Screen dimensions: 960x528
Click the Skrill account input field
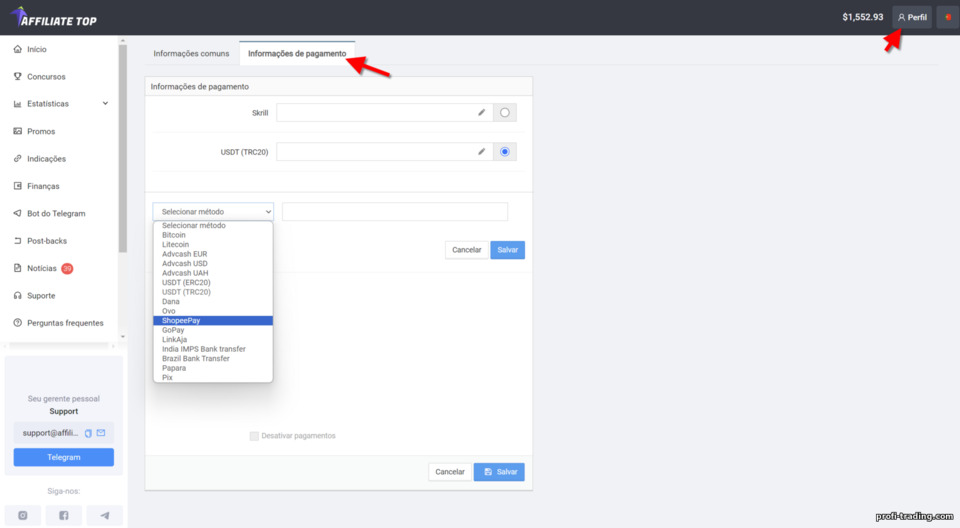(x=384, y=113)
